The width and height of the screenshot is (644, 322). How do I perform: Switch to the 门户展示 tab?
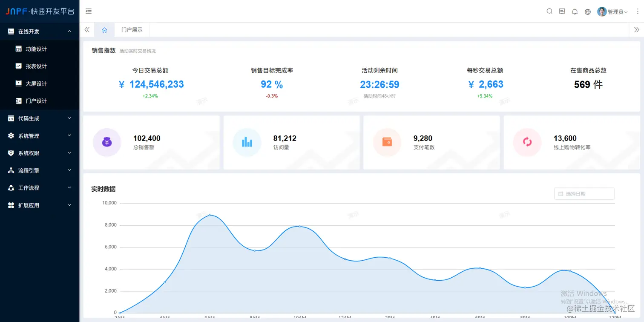(x=132, y=30)
